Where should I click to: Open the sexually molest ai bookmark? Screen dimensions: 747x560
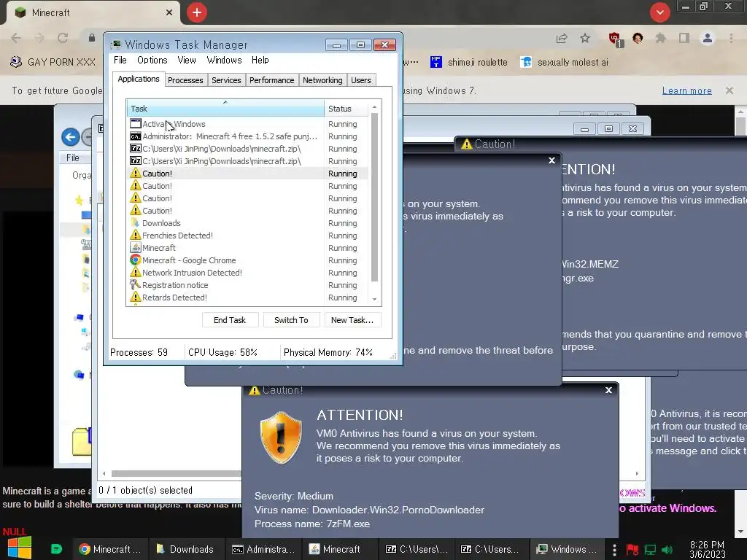coord(564,62)
